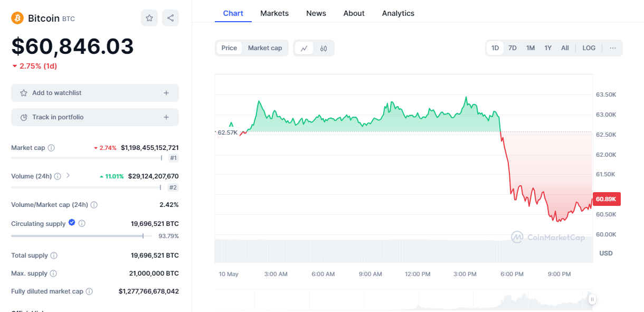Screen dimensions: 644x312
Task: Click Market cap info icon
Action: 51,148
